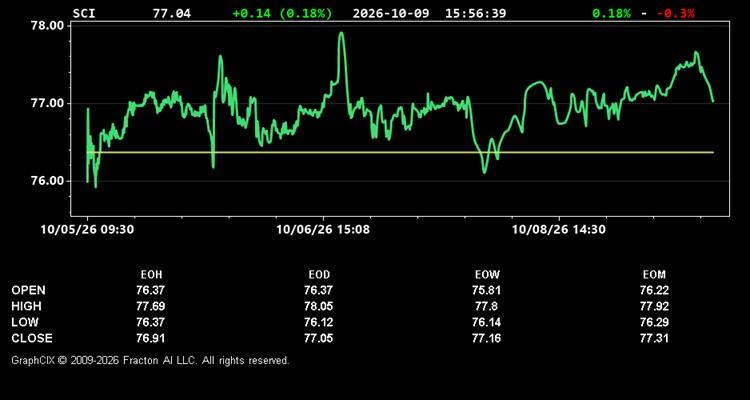The height and width of the screenshot is (400, 750).
Task: Click EOM open value 76.22
Action: click(x=654, y=290)
